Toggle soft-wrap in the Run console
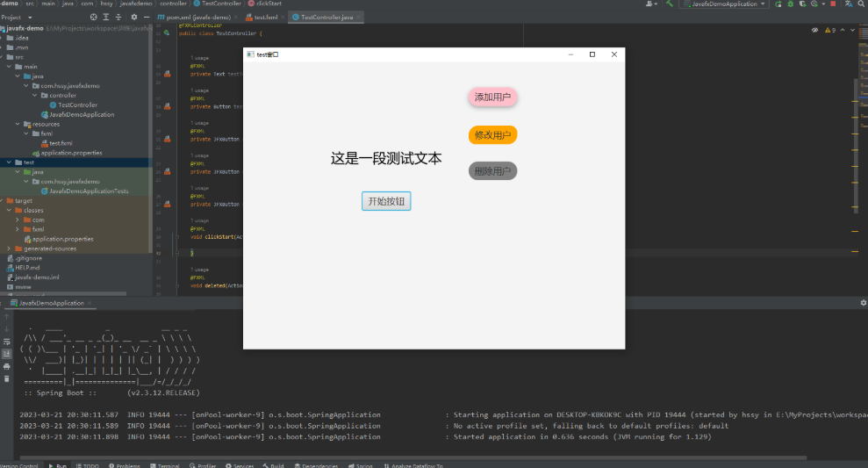 pos(7,342)
